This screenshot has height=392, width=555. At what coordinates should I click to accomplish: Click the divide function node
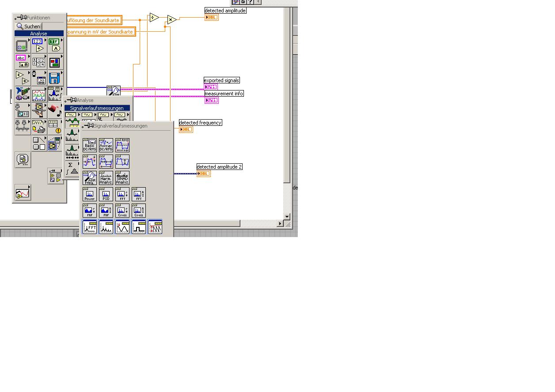point(154,18)
